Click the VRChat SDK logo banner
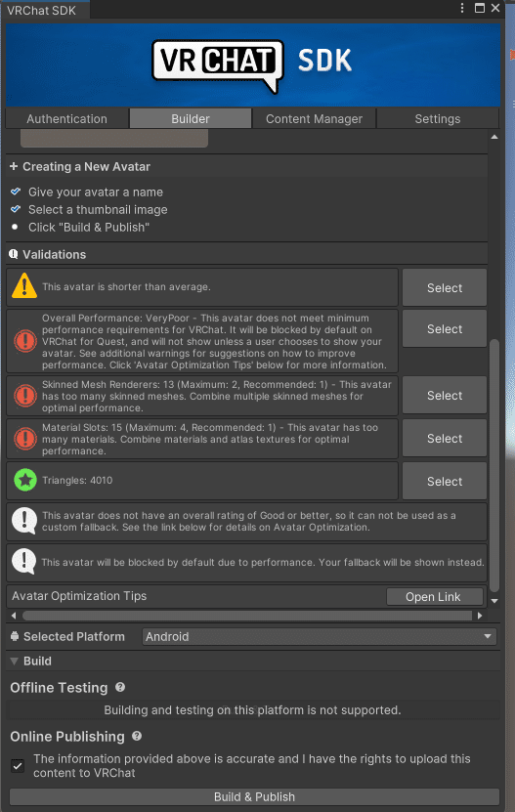 click(x=253, y=64)
